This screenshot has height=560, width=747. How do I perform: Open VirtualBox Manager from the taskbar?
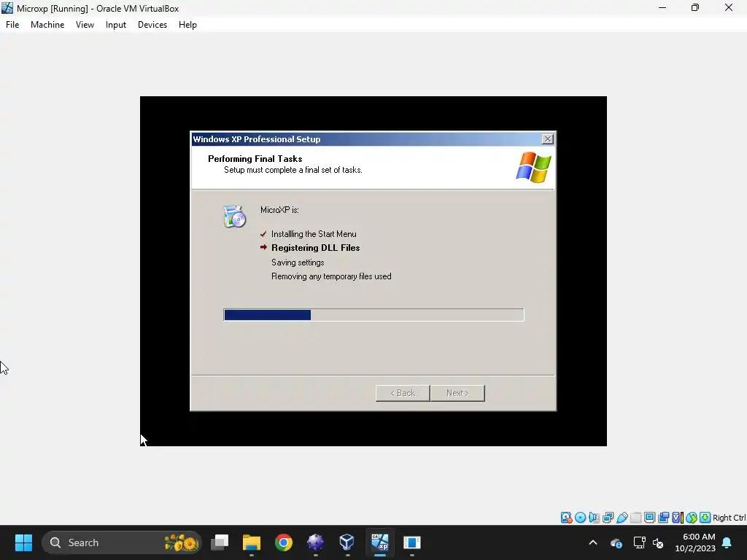point(347,542)
